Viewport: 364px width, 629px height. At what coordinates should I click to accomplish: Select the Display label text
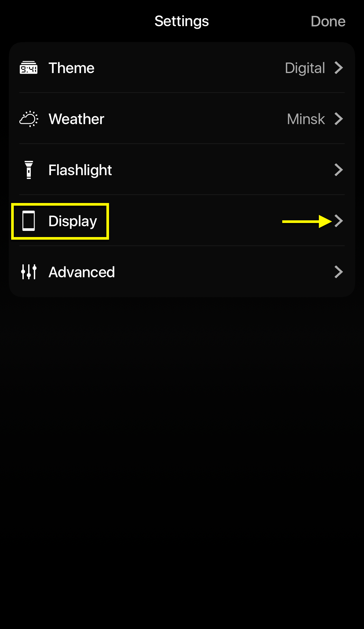[73, 221]
